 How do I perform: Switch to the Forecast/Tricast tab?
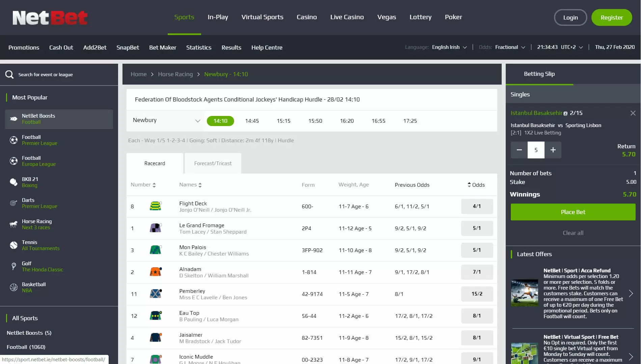[x=213, y=163]
